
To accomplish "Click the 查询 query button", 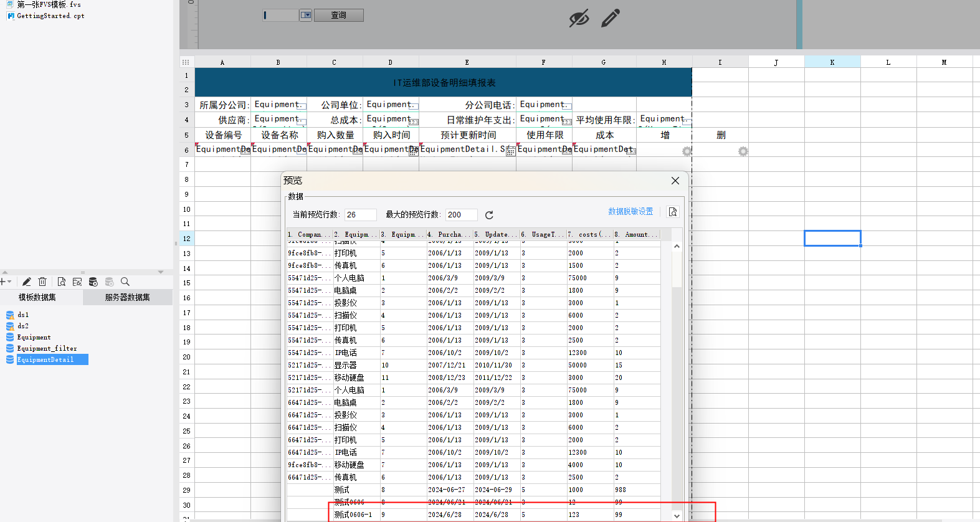I will click(x=338, y=15).
